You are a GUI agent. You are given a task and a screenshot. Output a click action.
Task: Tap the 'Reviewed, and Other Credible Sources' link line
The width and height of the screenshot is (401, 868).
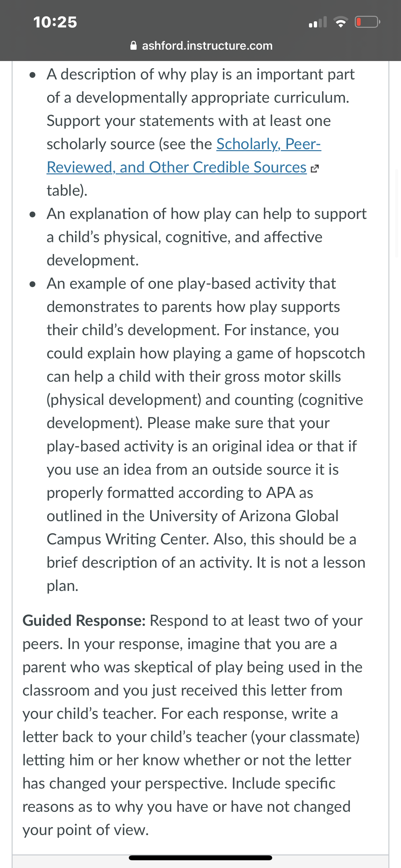click(x=177, y=167)
